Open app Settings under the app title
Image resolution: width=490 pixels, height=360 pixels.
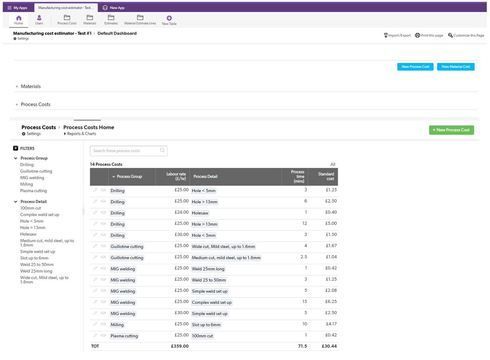coord(21,39)
